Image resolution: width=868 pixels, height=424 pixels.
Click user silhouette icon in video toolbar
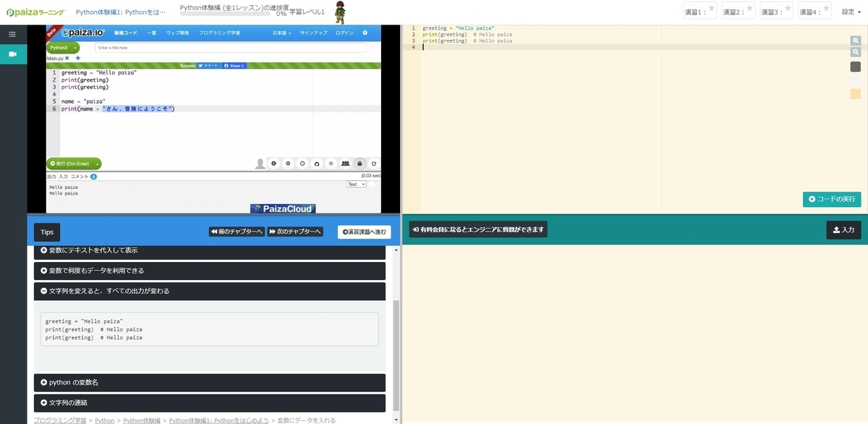[260, 164]
